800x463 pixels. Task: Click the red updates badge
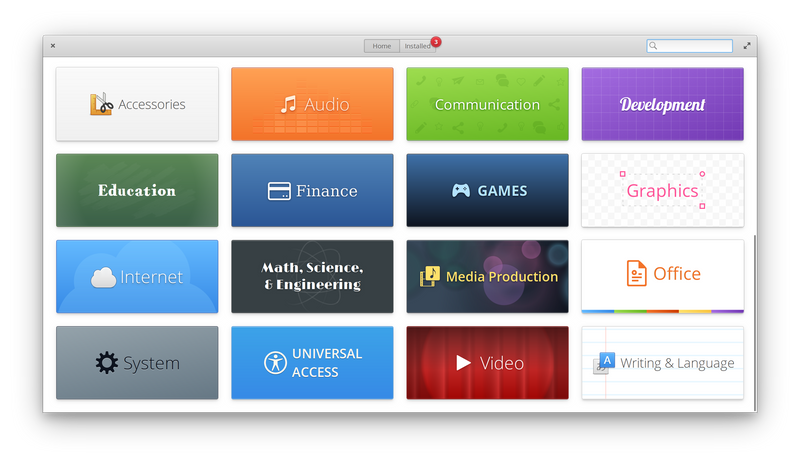click(436, 42)
